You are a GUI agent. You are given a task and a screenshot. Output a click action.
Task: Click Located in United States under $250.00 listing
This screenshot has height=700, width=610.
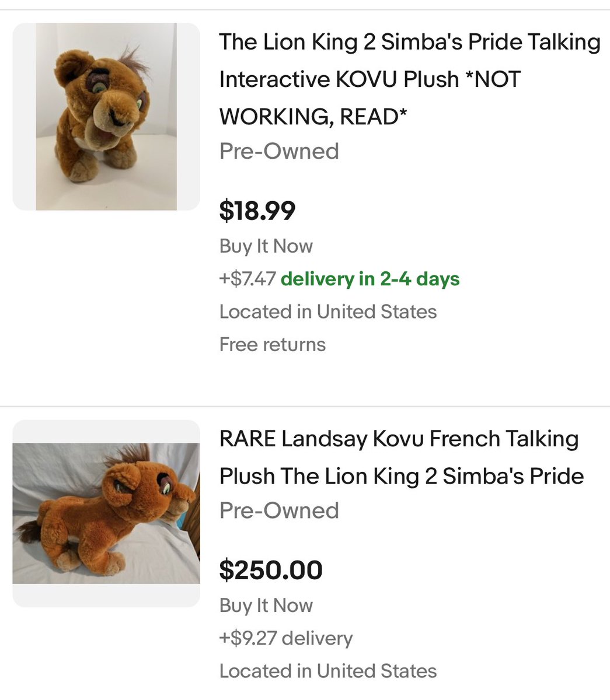327,671
